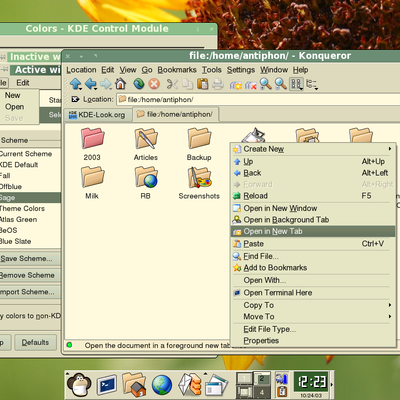Click the Up arrow in Konqueror's toolbar
Screen dimensions: 400x400
coord(75,84)
